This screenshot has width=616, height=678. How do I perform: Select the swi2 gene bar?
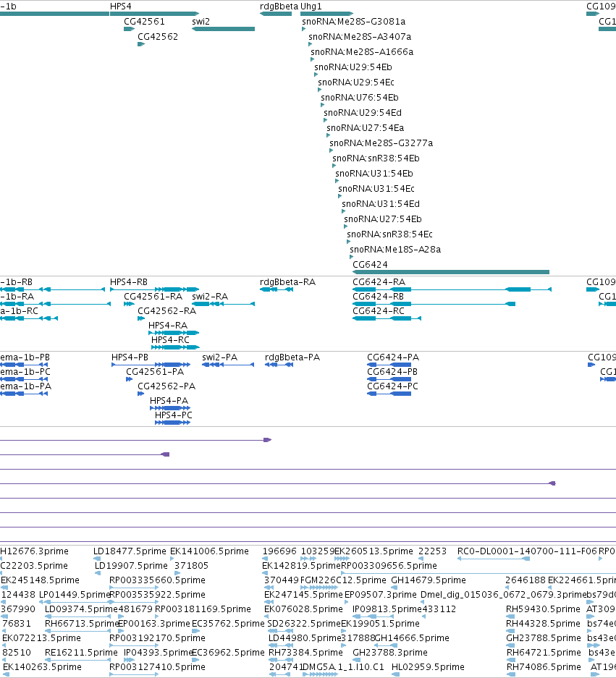pos(223,29)
